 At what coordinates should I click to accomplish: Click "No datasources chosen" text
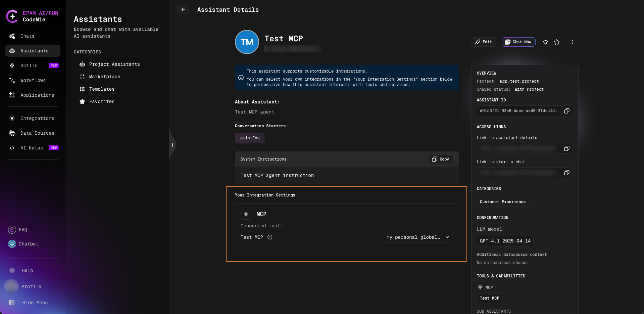502,263
